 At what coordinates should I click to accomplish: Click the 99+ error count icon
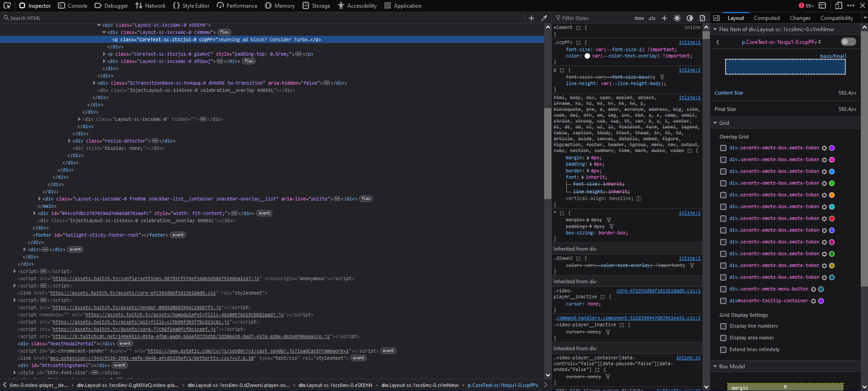[806, 5]
